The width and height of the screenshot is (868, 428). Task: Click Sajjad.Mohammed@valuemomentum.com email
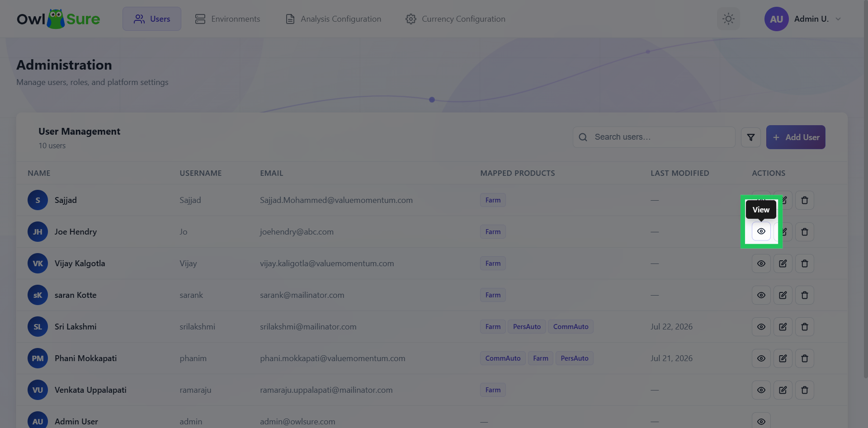pyautogui.click(x=336, y=200)
